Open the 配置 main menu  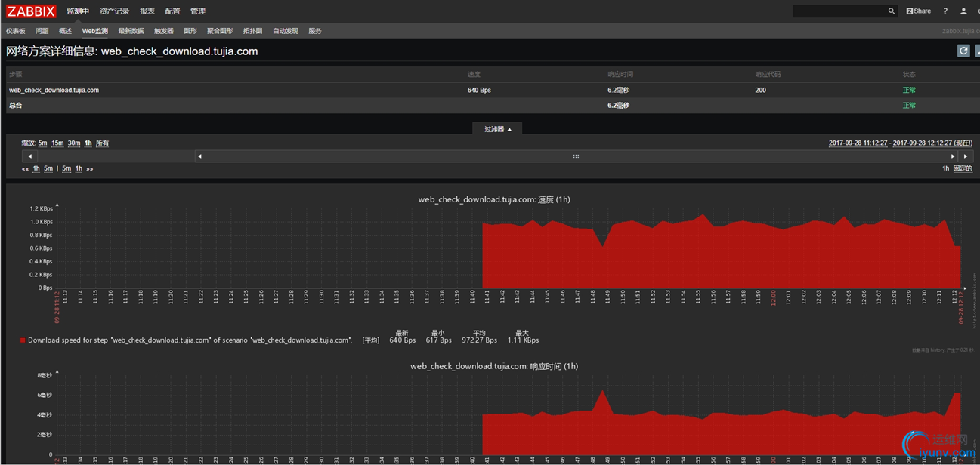pyautogui.click(x=172, y=11)
